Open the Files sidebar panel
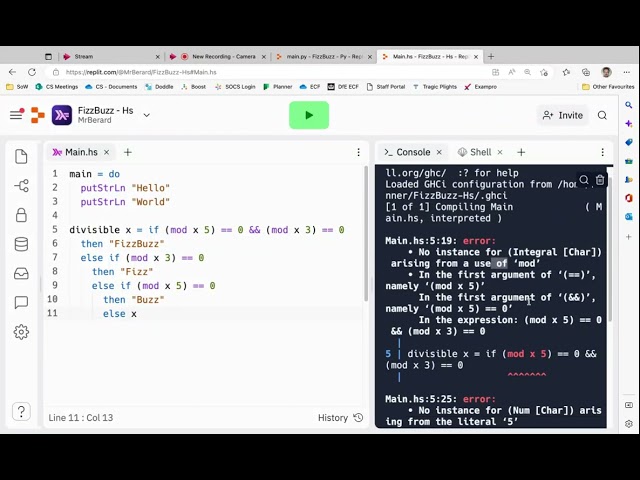Screen dimensions: 640x480 [x=21, y=157]
